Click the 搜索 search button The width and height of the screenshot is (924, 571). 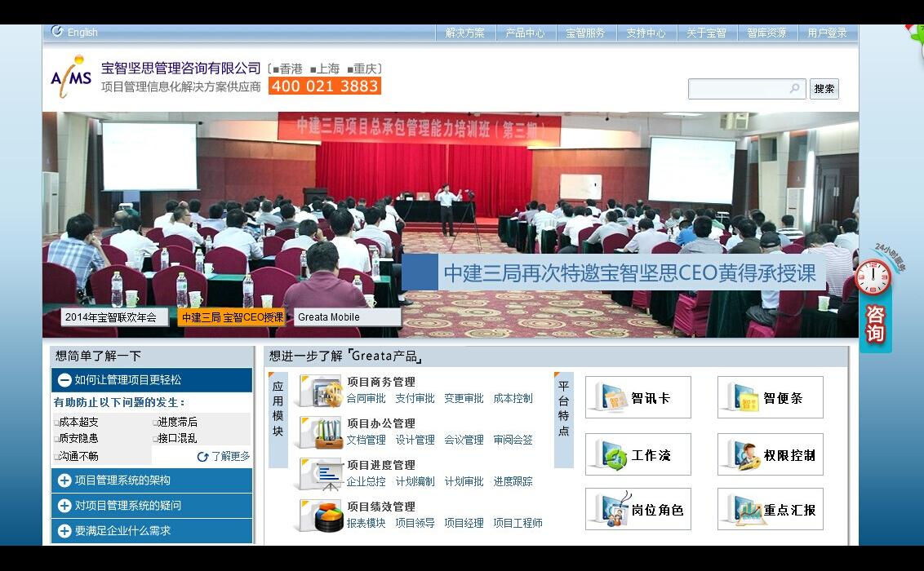click(824, 89)
